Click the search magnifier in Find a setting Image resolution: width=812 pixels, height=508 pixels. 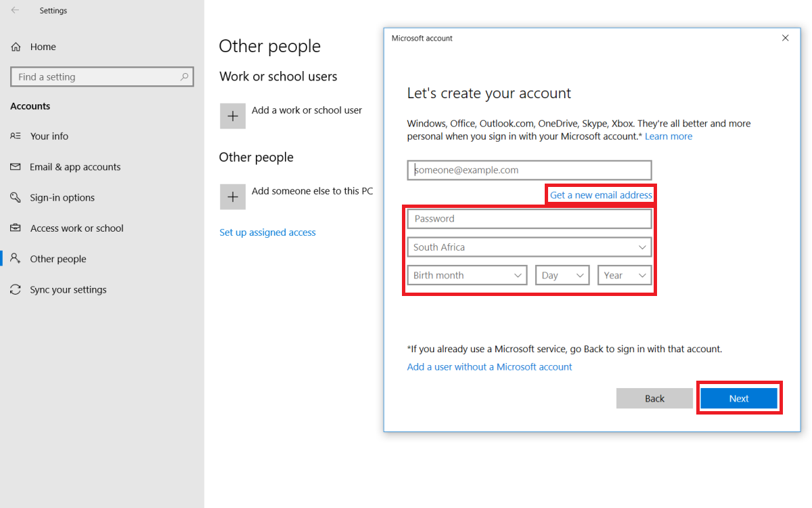tap(185, 77)
